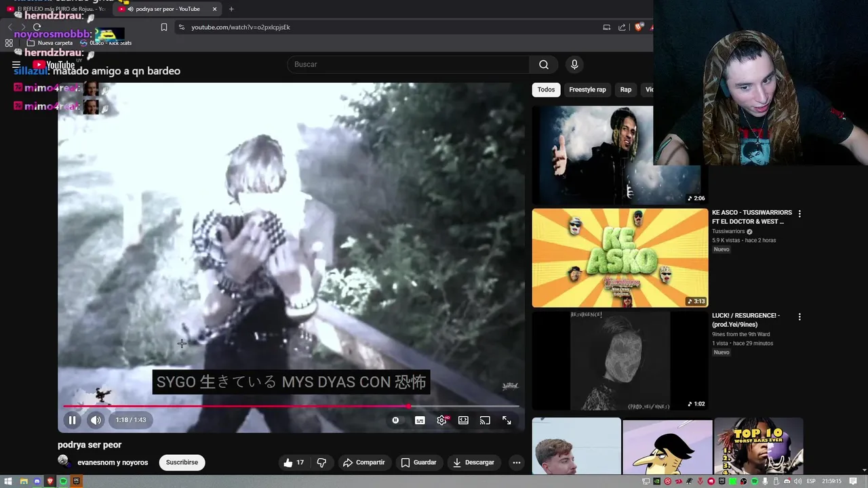Dislike the video with thumbs down
This screenshot has width=868, height=488.
point(321,462)
